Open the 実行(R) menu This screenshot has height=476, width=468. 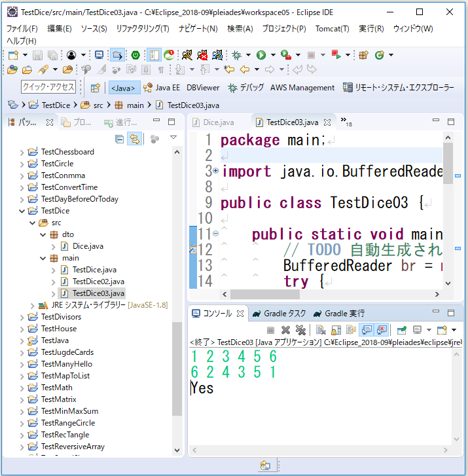(371, 29)
